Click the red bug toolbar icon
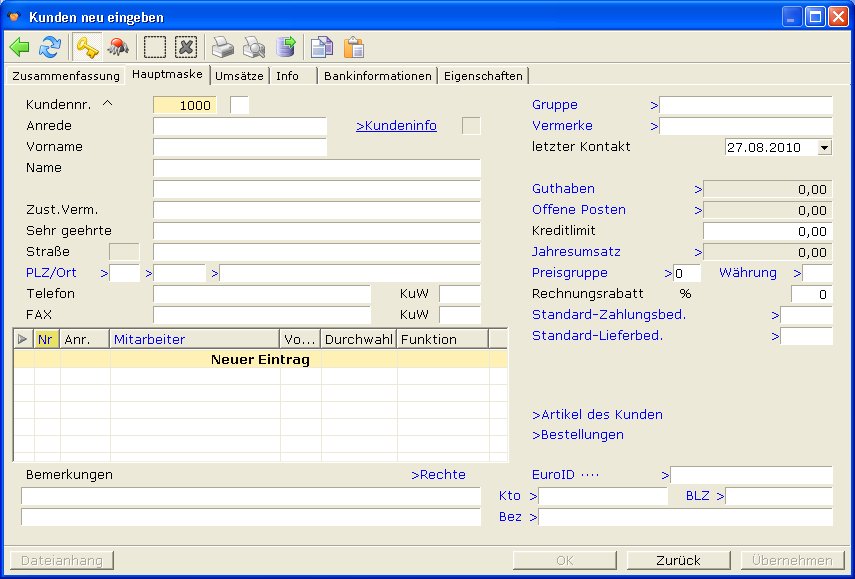The height and width of the screenshot is (579, 855). (x=118, y=47)
